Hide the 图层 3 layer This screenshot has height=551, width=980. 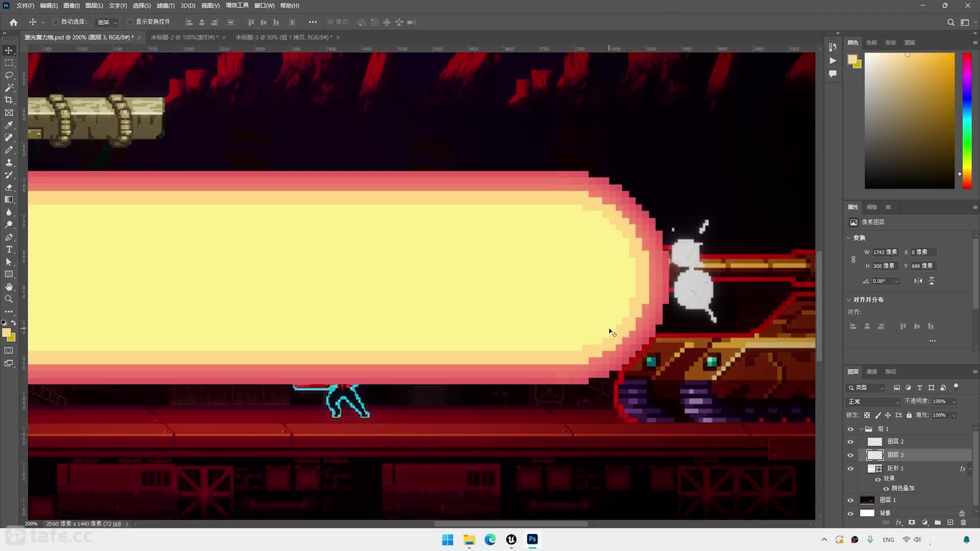point(850,455)
